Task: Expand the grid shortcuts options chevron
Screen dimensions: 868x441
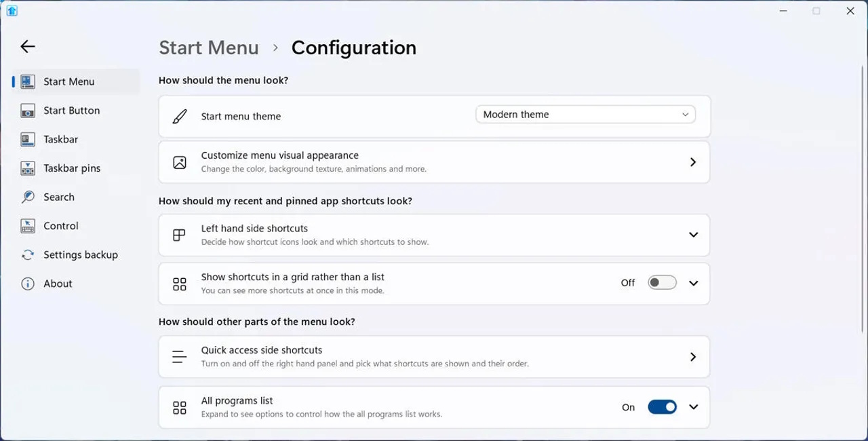Action: coord(693,283)
